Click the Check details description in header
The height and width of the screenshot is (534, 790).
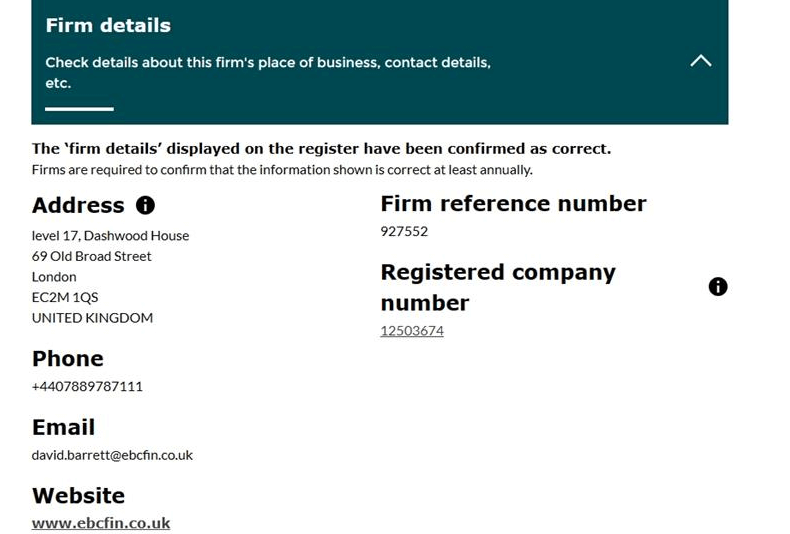tap(268, 73)
